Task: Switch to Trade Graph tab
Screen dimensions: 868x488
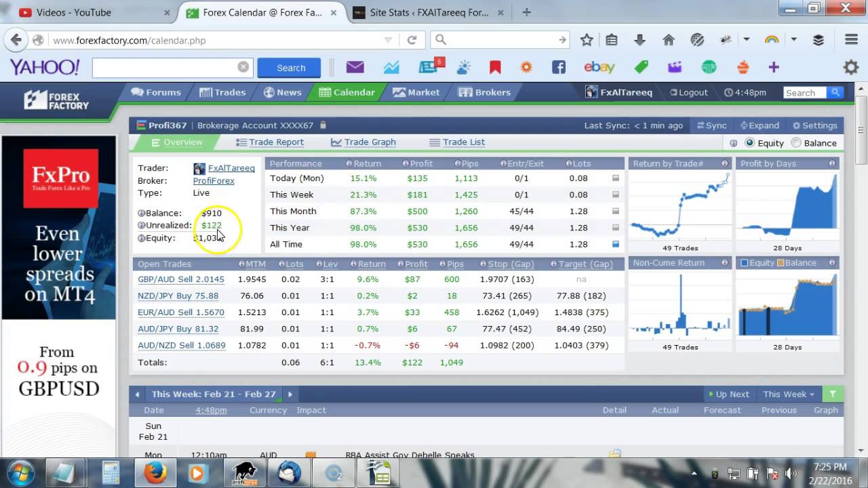Action: pos(363,142)
